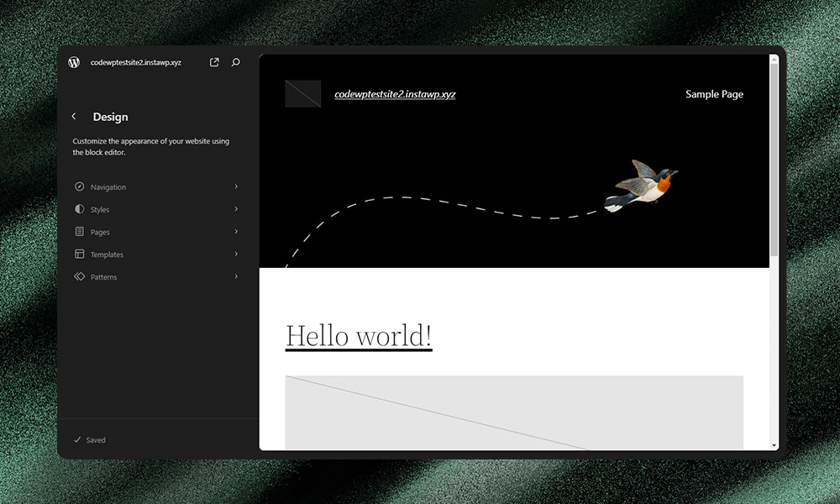Select Sample Page in the preview navigation

[714, 94]
